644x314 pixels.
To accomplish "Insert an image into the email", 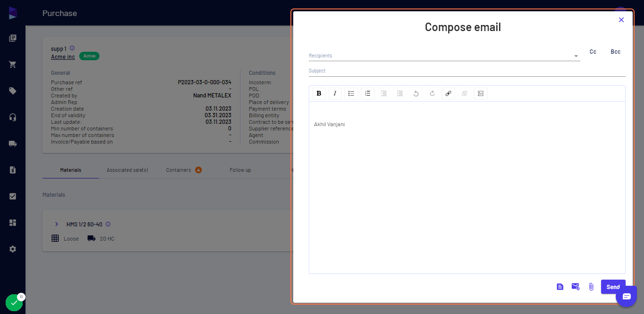I will [x=480, y=93].
